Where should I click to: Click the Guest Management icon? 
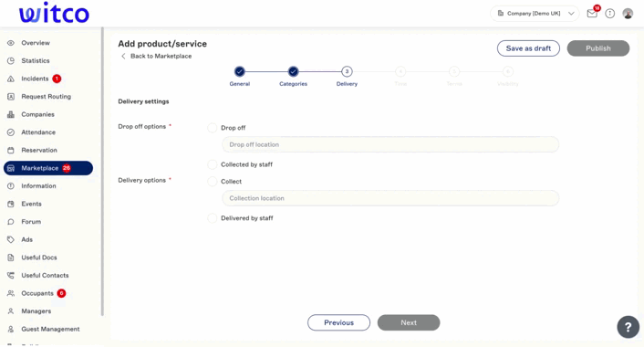coord(11,329)
